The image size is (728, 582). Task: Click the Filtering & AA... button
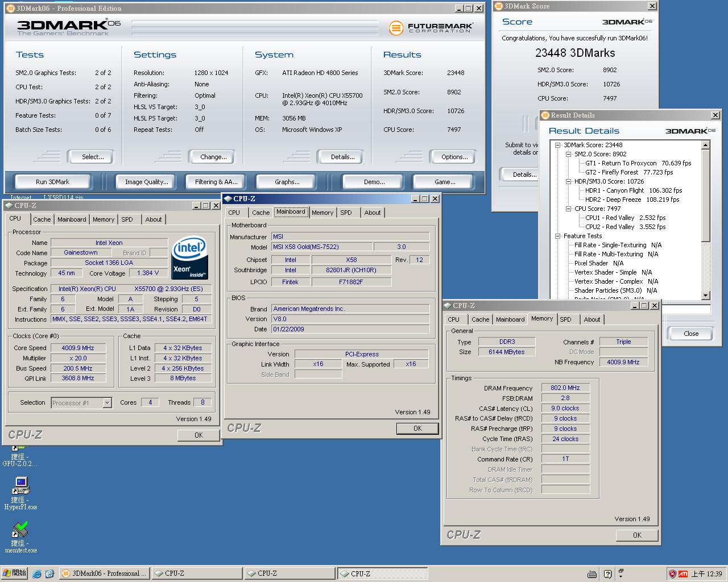[216, 182]
